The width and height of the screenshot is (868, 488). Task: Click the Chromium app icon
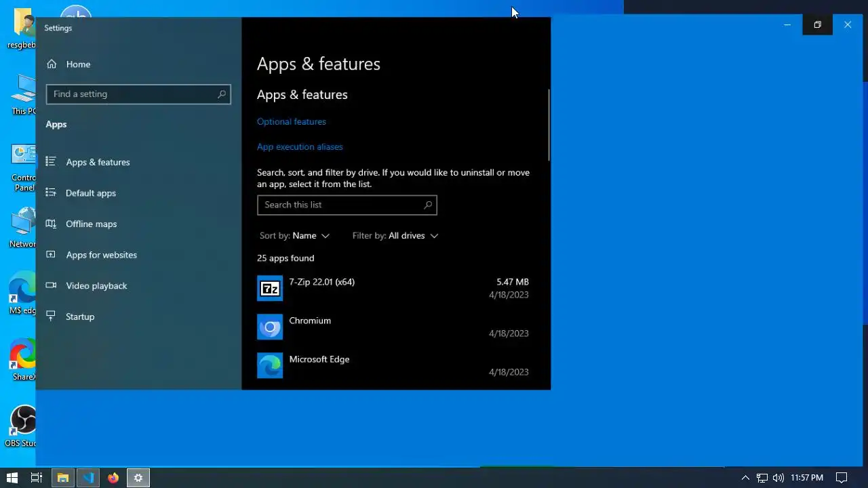point(270,327)
